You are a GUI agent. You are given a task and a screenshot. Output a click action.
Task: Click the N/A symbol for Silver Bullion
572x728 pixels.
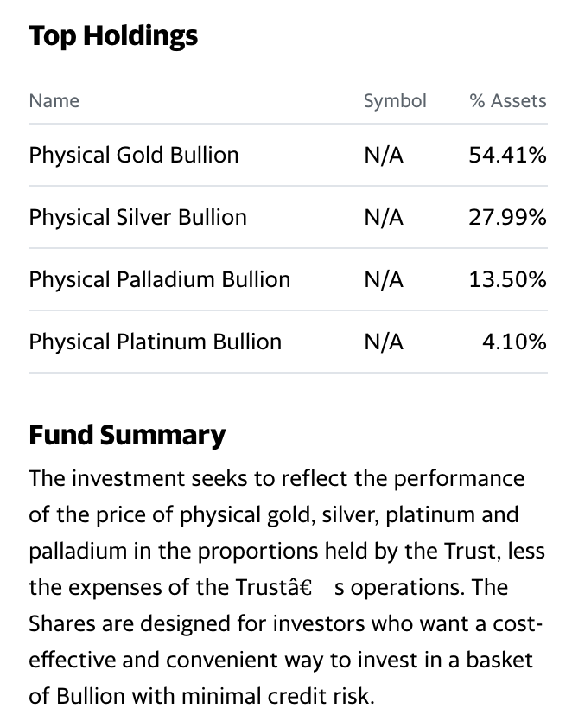coord(384,217)
